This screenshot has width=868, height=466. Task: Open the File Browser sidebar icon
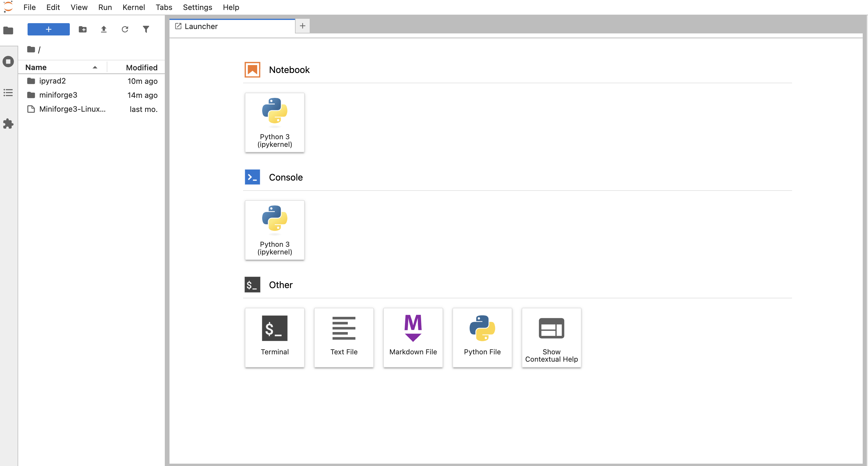pos(8,31)
